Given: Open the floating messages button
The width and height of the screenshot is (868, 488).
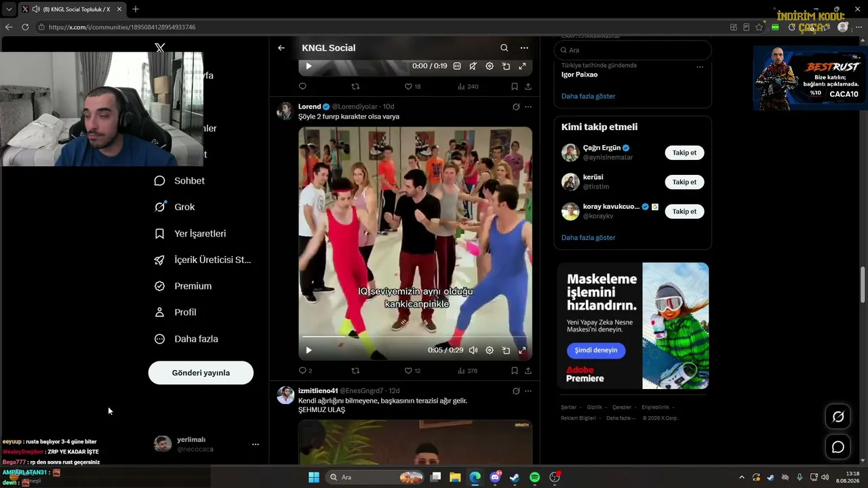Looking at the screenshot, I should tap(838, 447).
